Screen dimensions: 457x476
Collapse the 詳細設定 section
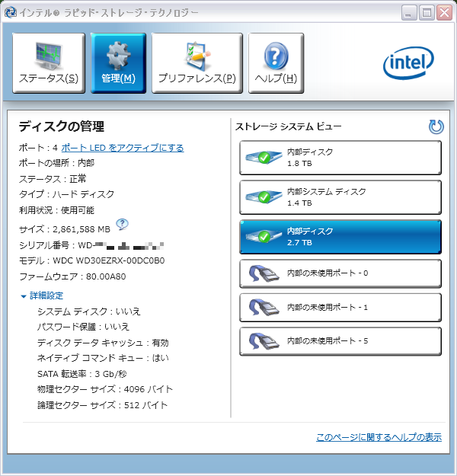point(42,296)
